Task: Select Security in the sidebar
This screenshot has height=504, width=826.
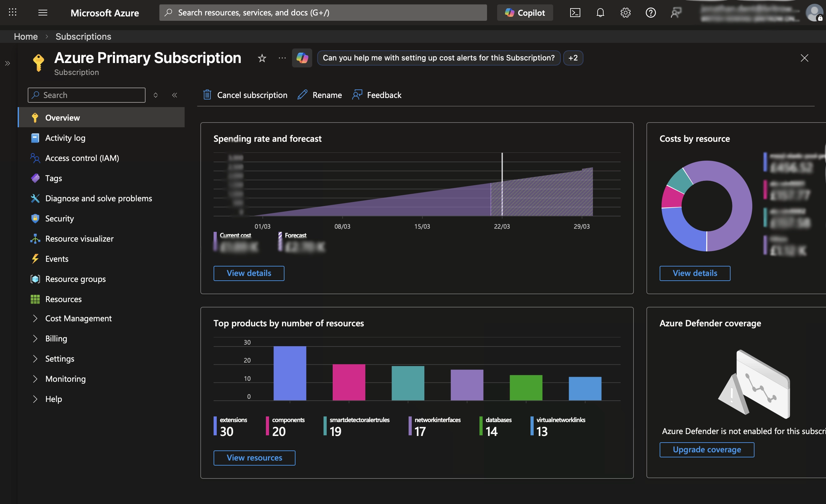Action: click(60, 218)
